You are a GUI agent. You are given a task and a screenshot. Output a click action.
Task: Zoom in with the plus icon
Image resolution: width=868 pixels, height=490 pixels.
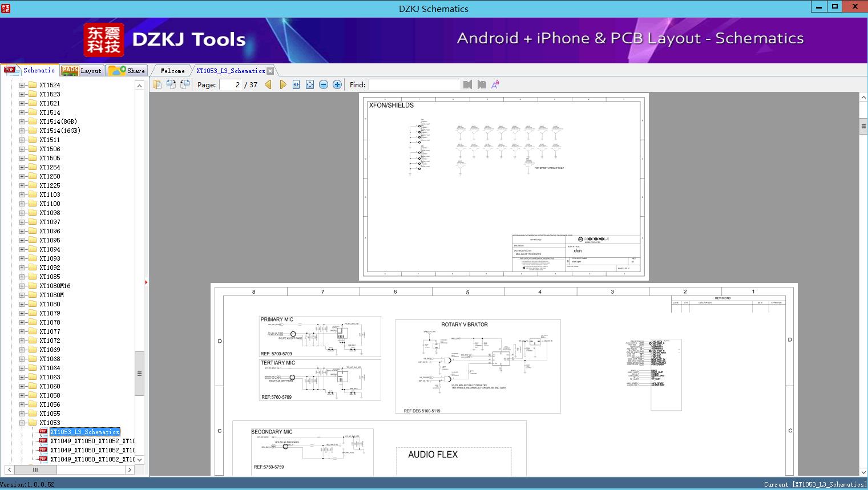pyautogui.click(x=337, y=84)
